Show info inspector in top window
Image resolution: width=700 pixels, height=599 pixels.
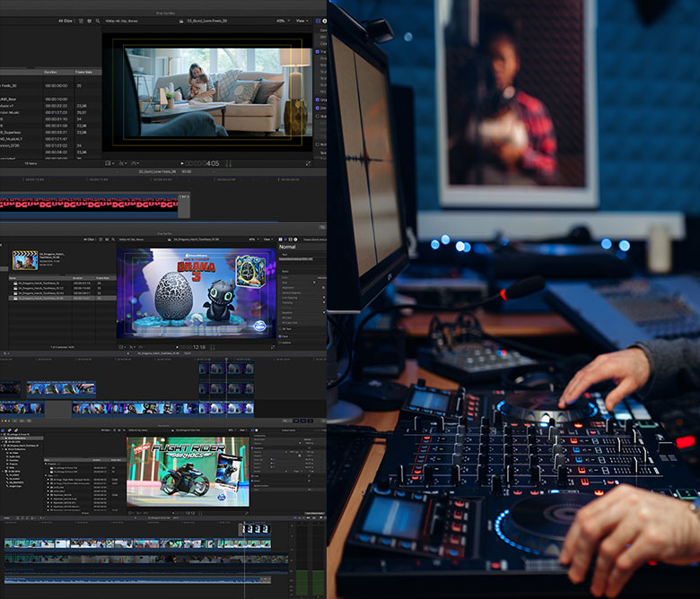[x=324, y=21]
